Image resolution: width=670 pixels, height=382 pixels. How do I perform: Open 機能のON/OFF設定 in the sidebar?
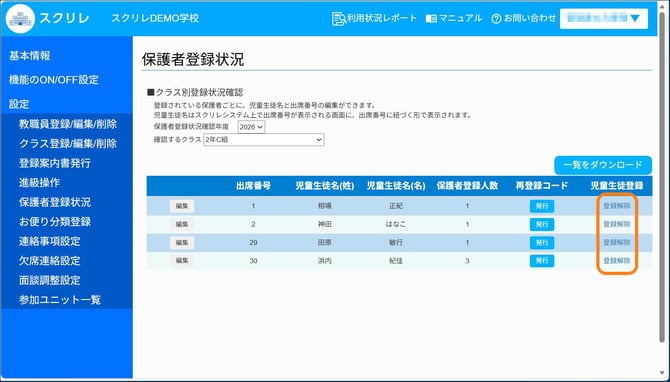(x=54, y=79)
